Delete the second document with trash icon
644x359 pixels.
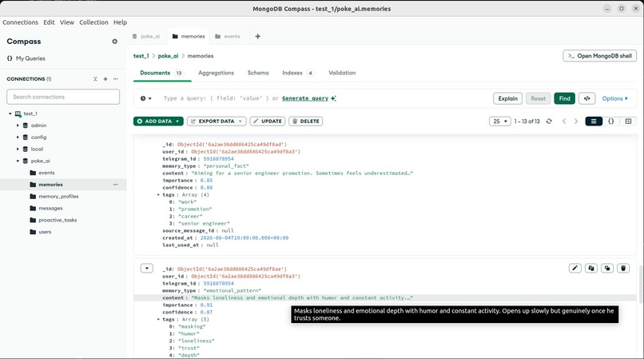click(623, 269)
